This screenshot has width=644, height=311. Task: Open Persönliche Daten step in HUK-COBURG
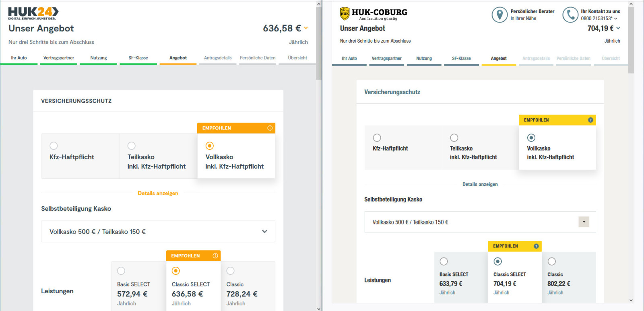[x=573, y=58]
